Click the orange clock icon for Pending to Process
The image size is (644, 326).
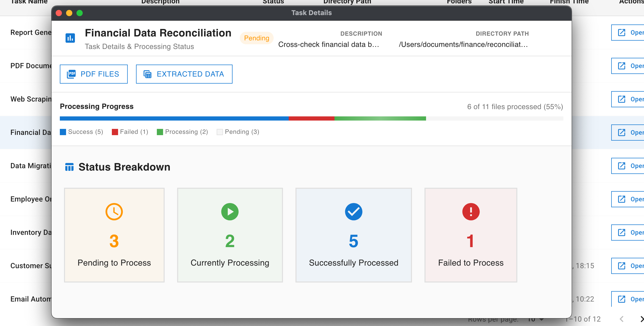pyautogui.click(x=114, y=212)
